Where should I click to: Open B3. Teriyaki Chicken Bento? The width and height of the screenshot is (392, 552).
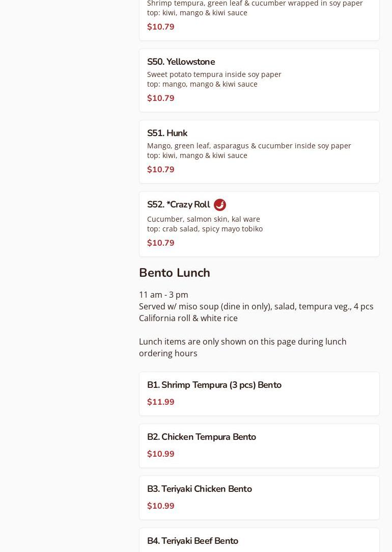click(259, 498)
